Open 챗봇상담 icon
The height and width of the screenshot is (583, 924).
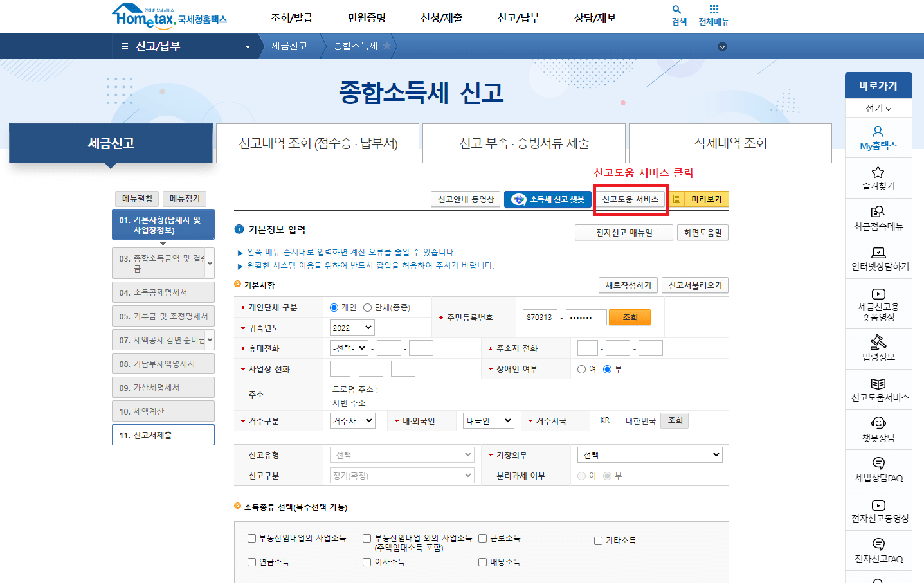(878, 423)
